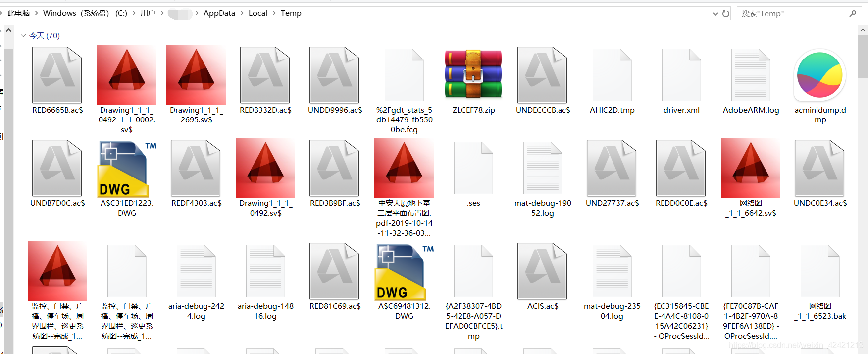Select the driver.xml file icon
The image size is (868, 354).
pyautogui.click(x=681, y=75)
